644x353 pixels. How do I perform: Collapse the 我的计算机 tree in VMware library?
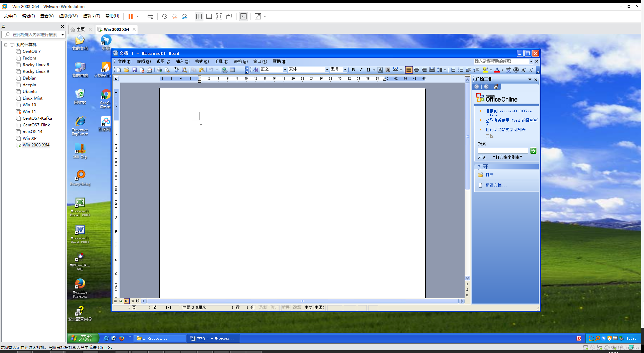tap(6, 45)
